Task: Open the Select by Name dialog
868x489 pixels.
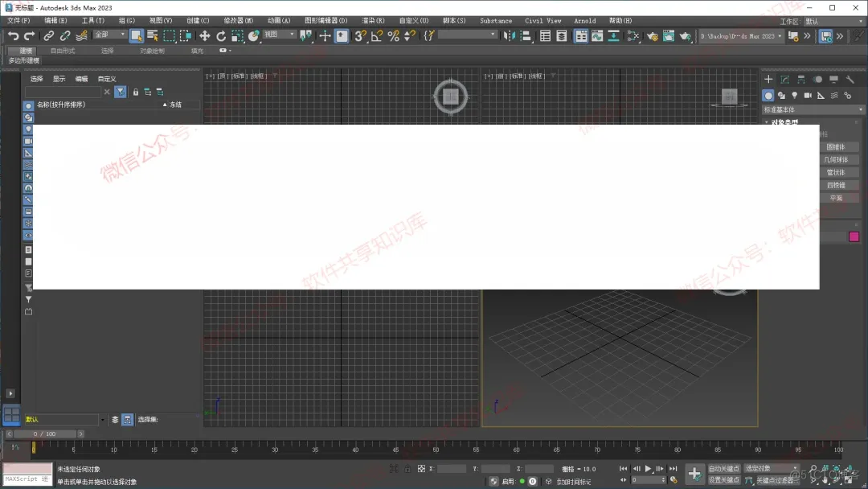Action: [x=153, y=36]
